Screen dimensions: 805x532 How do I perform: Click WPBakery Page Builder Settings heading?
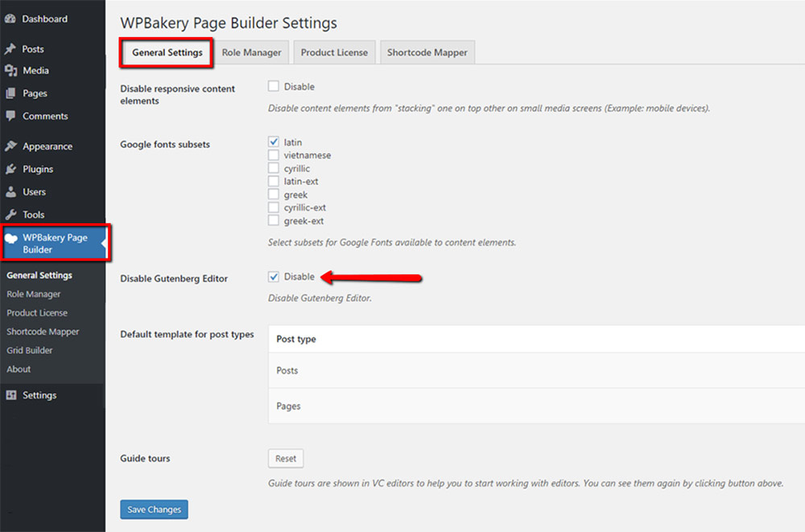229,23
